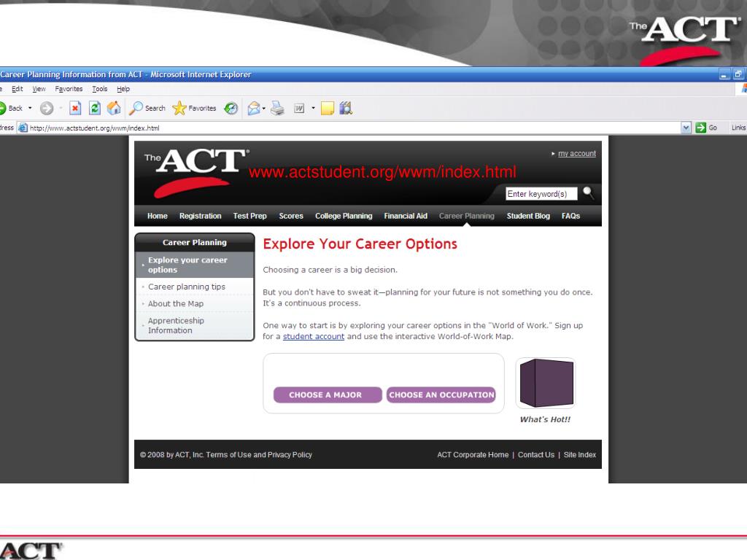Click the magnifier icon beside the keyword box
The image size is (747, 560).
589,192
